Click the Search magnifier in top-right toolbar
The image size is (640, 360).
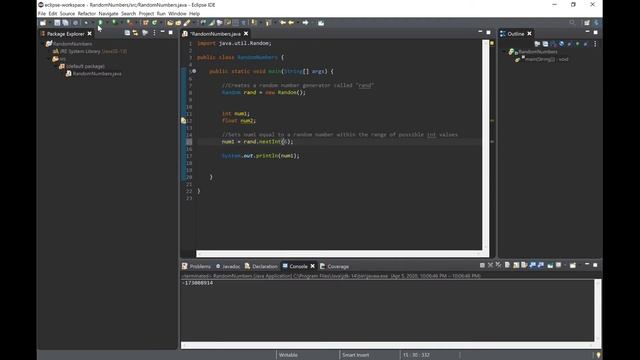click(572, 23)
